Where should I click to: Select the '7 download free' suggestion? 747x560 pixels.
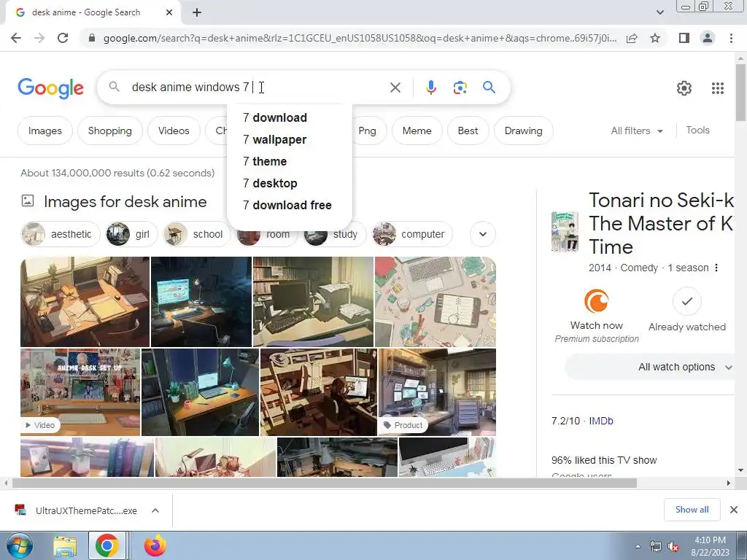point(290,205)
